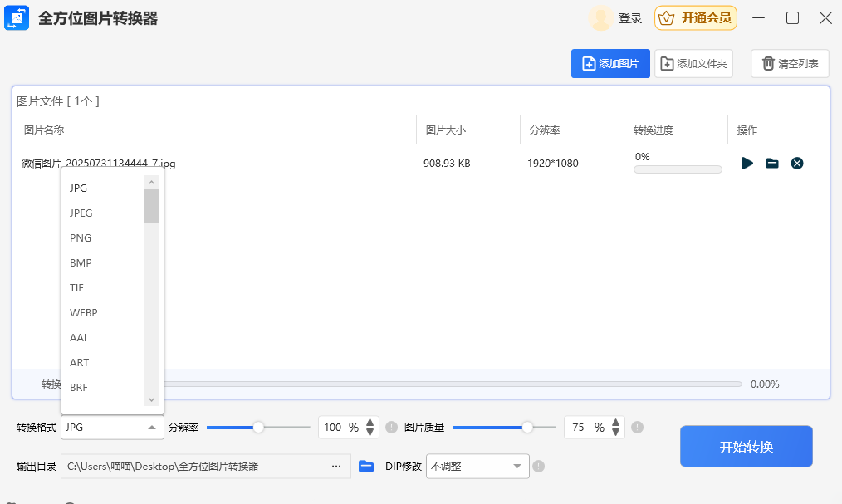Click the ellipsis to browse the output directory

point(336,467)
